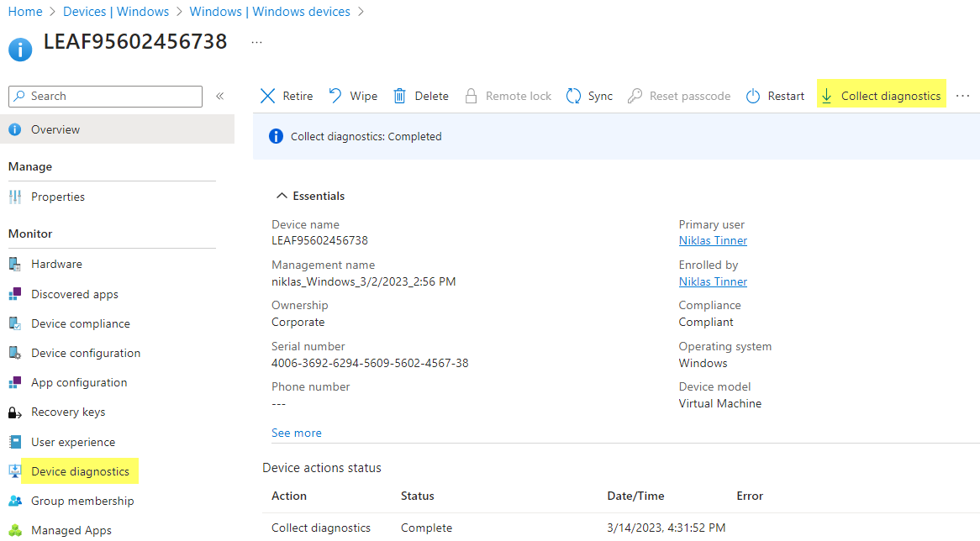Click the Sync circular arrows icon

click(573, 96)
